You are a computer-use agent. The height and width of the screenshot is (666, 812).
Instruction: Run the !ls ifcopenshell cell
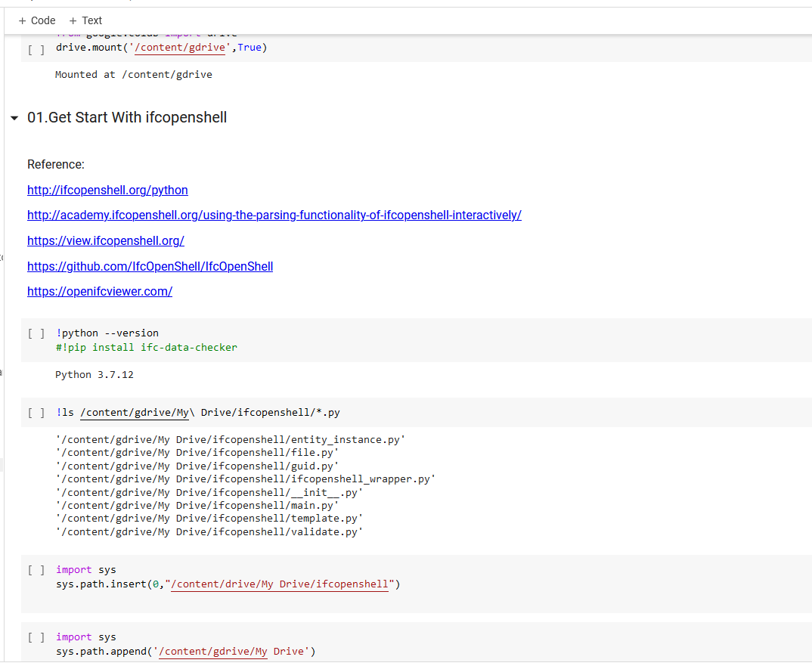(x=36, y=413)
